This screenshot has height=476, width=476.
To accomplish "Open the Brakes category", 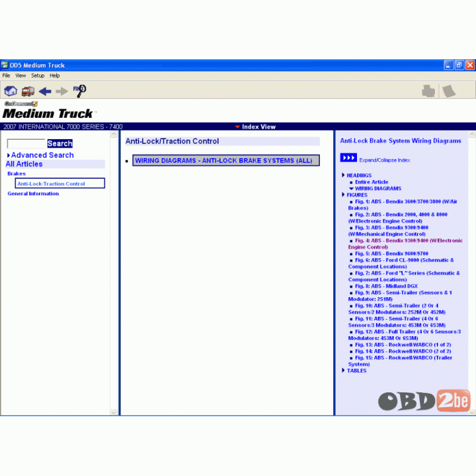I will [16, 174].
